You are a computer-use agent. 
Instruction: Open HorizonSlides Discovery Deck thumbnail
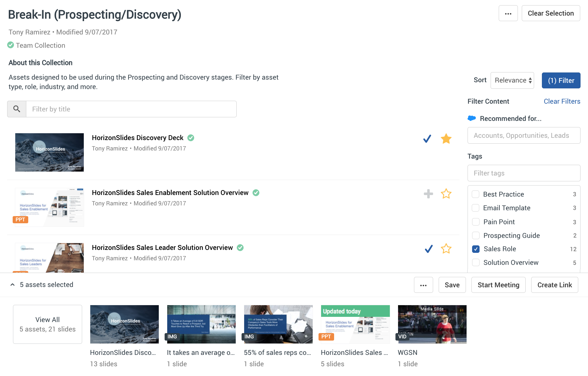[49, 152]
